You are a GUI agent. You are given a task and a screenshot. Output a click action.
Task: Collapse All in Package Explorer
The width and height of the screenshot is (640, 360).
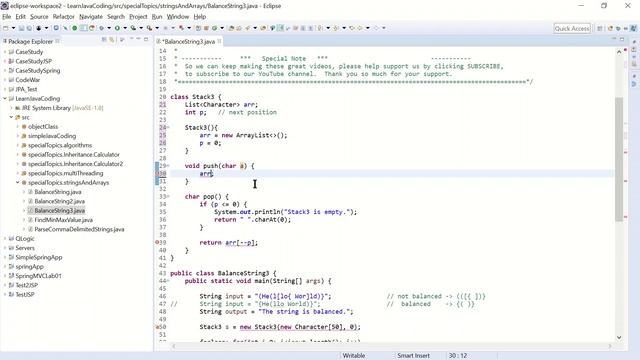pos(104,40)
